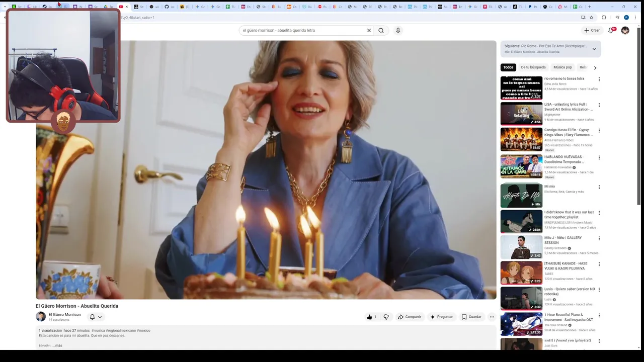
Task: Open Contigo Hasta El Fin Gypsy Kings title
Action: 569,132
